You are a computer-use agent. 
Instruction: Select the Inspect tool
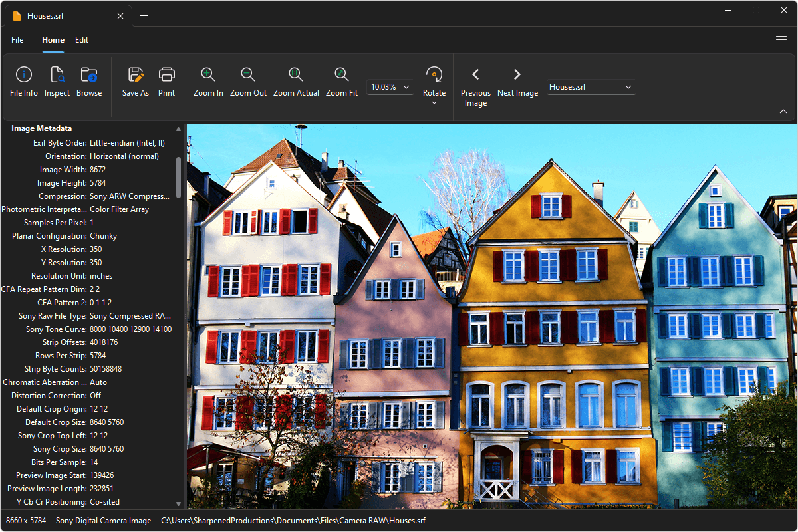click(x=57, y=81)
